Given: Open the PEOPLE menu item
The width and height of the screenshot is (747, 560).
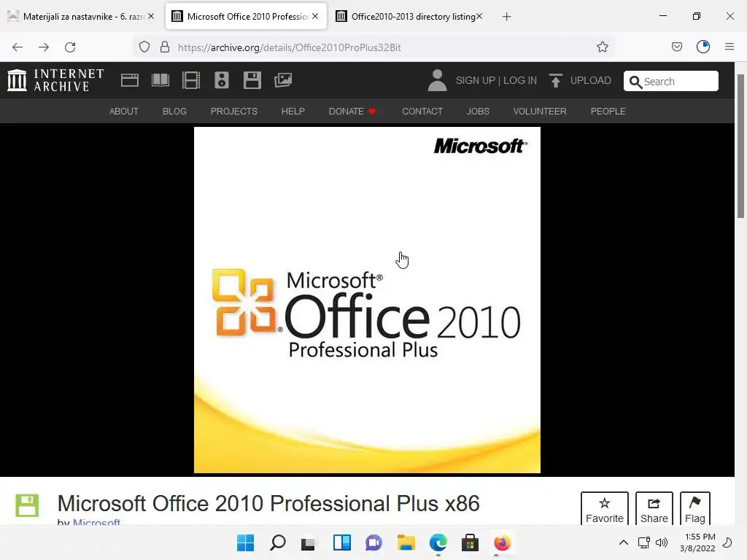Looking at the screenshot, I should (x=608, y=112).
